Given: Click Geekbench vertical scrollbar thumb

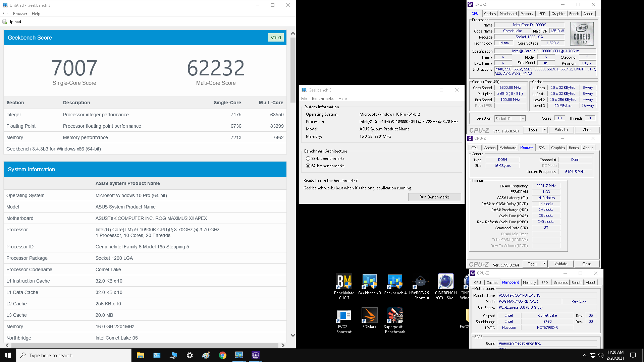Looking at the screenshot, I should [293, 70].
